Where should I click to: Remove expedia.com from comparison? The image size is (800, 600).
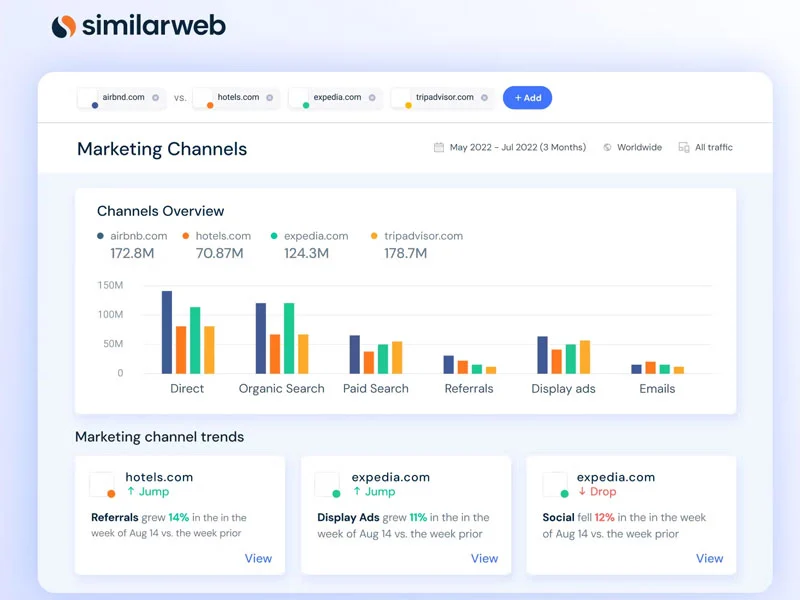372,97
